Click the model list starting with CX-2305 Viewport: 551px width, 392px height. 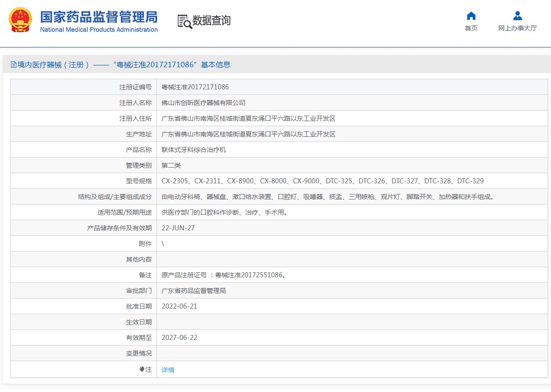click(x=322, y=181)
